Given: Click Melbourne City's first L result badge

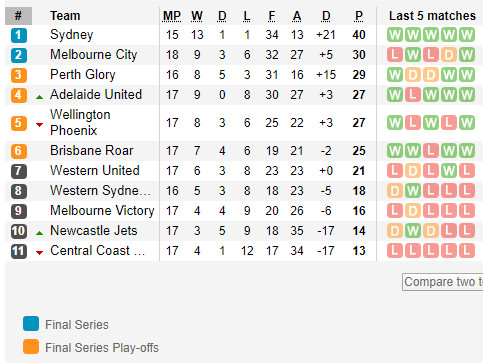Looking at the screenshot, I should coord(395,55).
